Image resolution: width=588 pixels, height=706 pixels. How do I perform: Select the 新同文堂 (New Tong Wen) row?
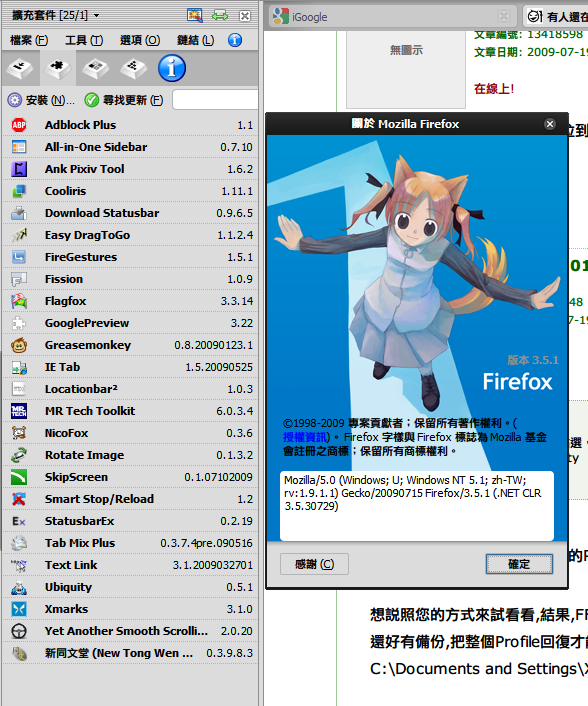pos(131,653)
